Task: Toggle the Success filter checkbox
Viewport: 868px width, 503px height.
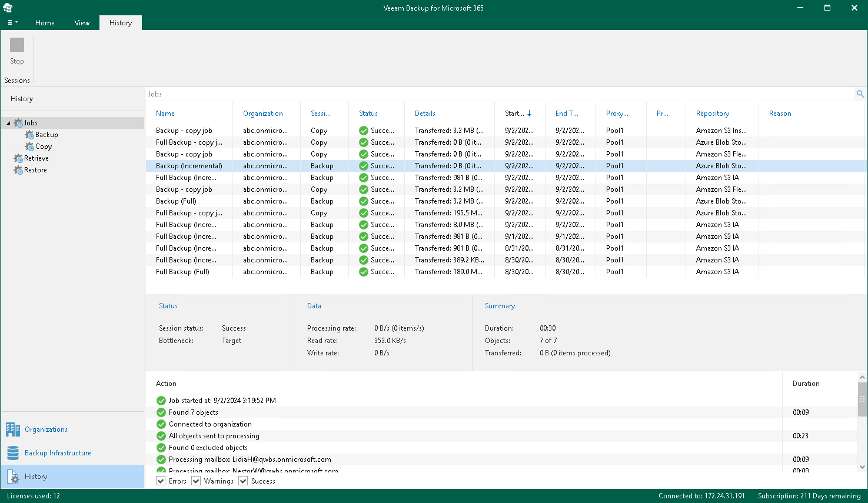Action: coord(243,481)
